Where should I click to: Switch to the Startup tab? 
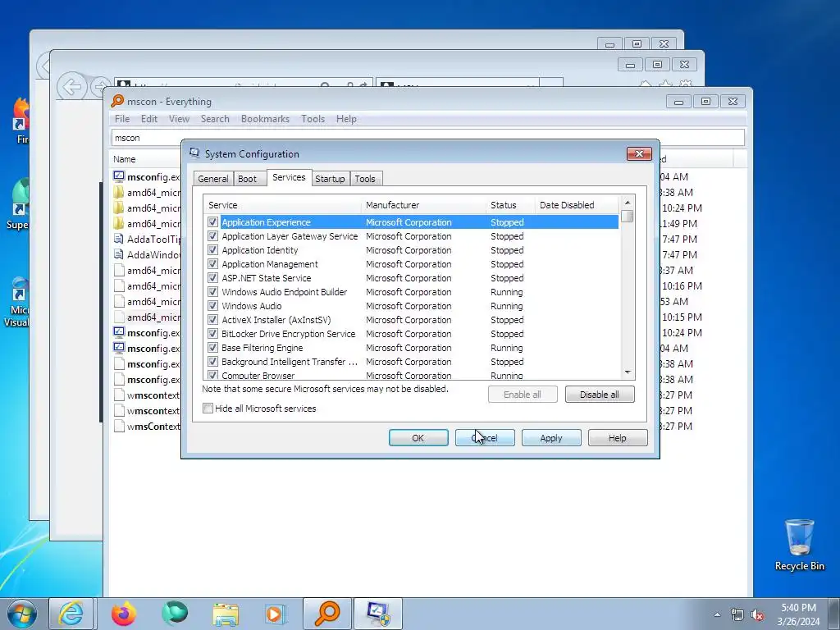(330, 179)
